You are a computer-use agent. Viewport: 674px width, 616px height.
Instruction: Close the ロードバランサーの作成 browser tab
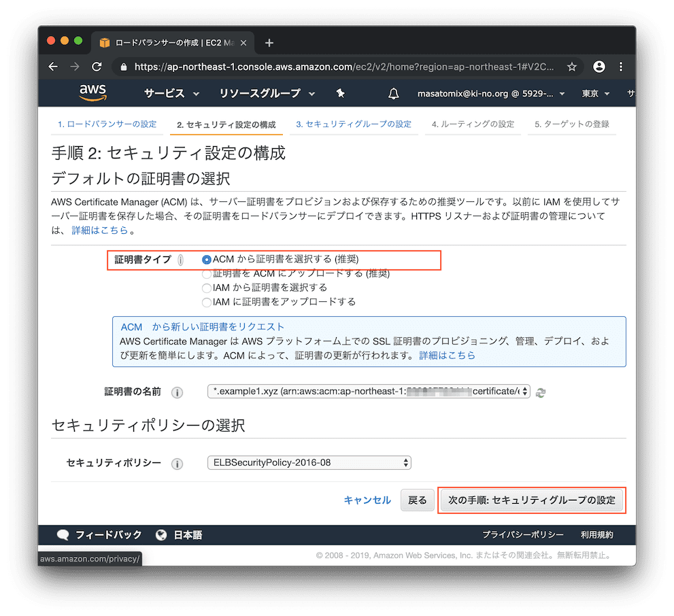coord(243,43)
